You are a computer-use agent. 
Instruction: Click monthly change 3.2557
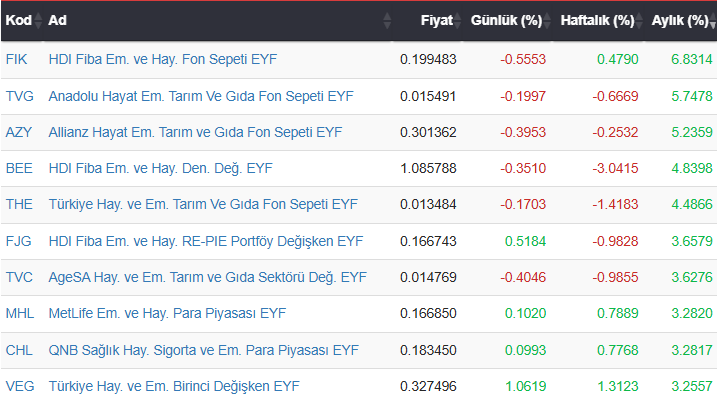pos(692,387)
